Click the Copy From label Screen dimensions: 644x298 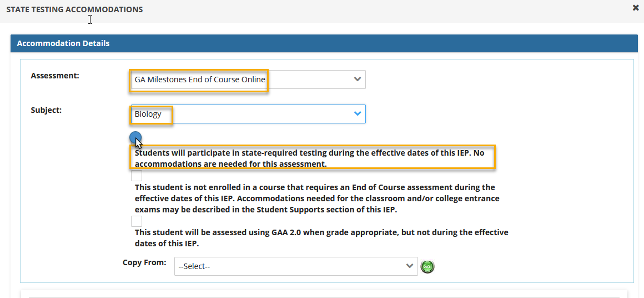(x=144, y=262)
